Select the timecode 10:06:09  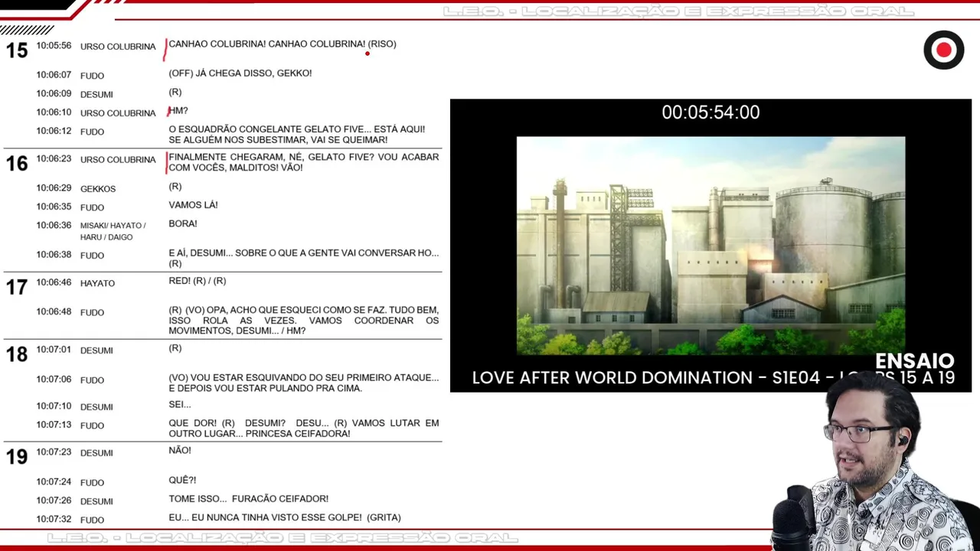tap(54, 93)
